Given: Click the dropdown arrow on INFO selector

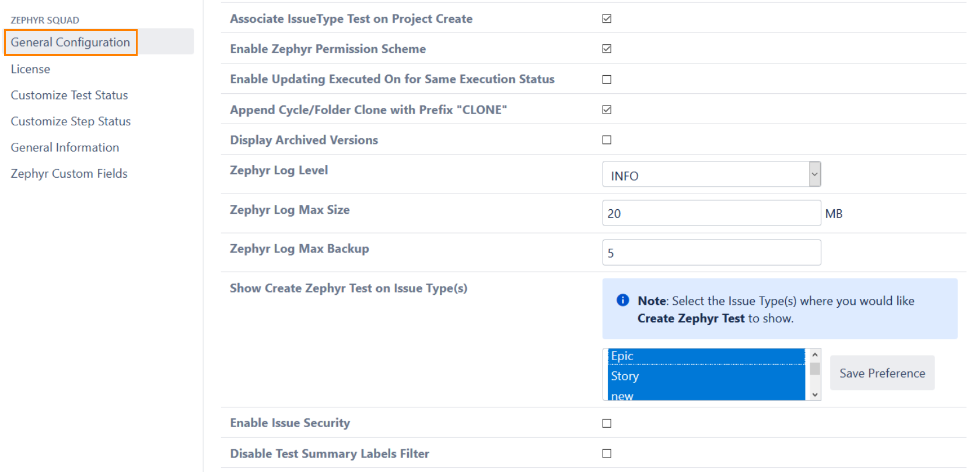Looking at the screenshot, I should 814,174.
